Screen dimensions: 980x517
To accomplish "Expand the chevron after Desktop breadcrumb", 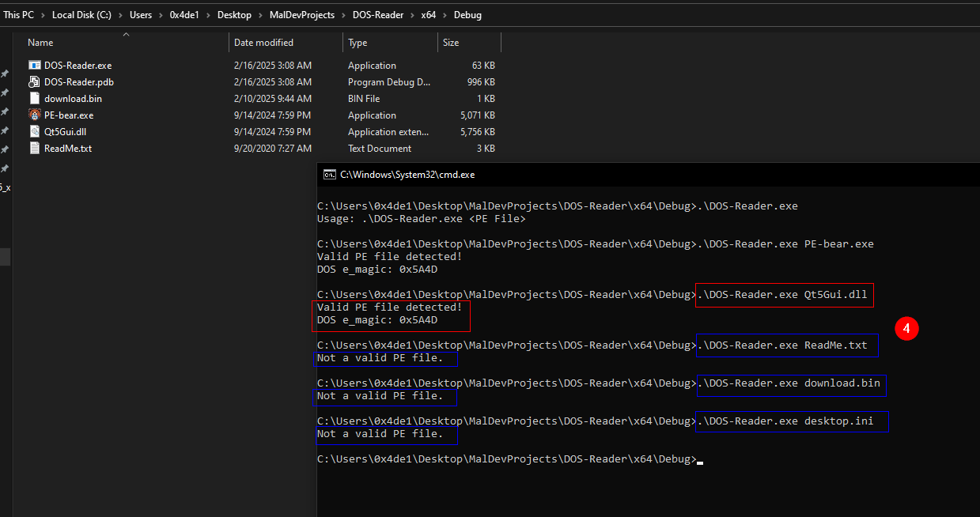I will 260,15.
